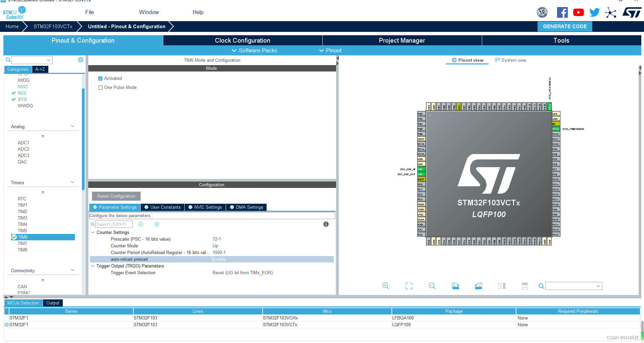The width and height of the screenshot is (644, 343).
Task: Click the pin list layout icon
Action: tap(525, 286)
